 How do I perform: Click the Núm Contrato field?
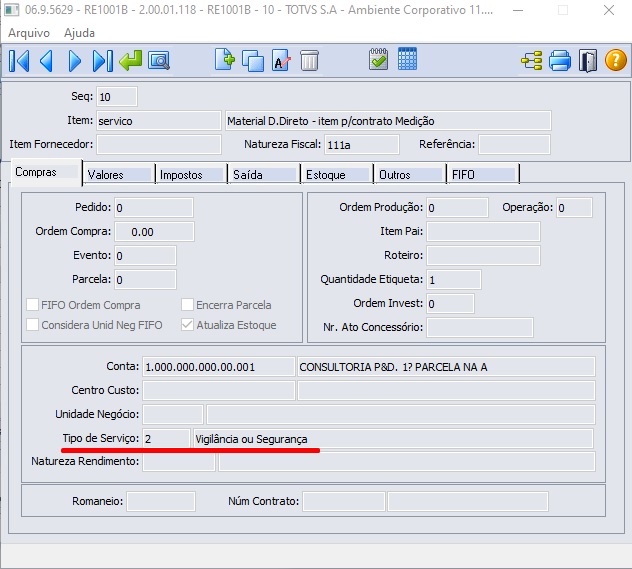point(344,501)
